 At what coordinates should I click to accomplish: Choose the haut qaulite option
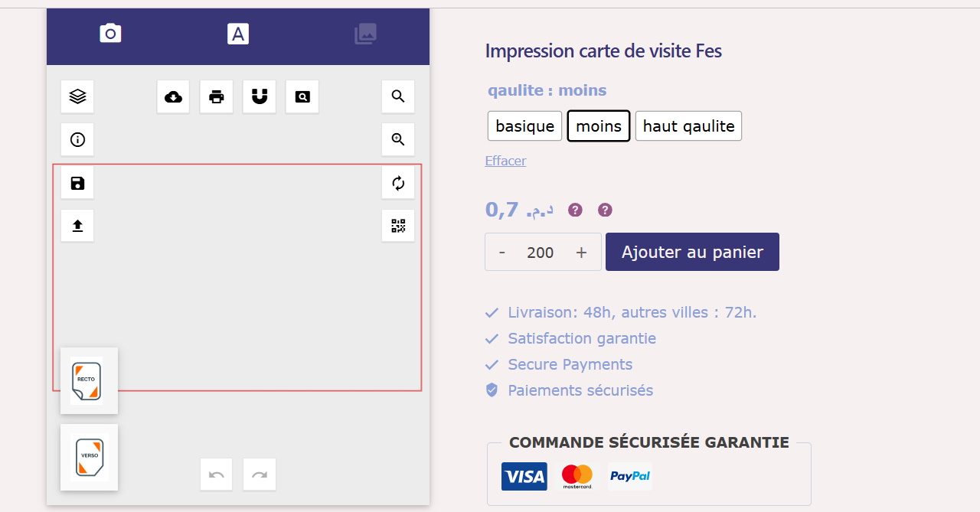pyautogui.click(x=688, y=126)
